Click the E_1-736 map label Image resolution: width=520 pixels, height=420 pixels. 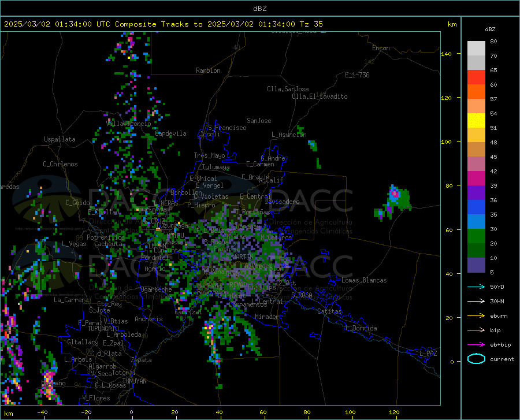[357, 75]
